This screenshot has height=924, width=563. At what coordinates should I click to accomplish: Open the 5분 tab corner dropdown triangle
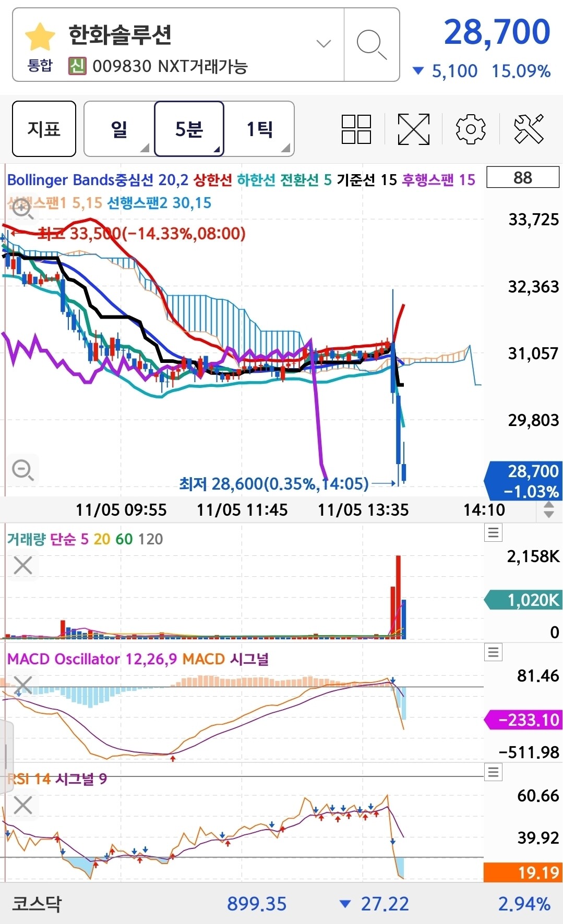pos(216,150)
